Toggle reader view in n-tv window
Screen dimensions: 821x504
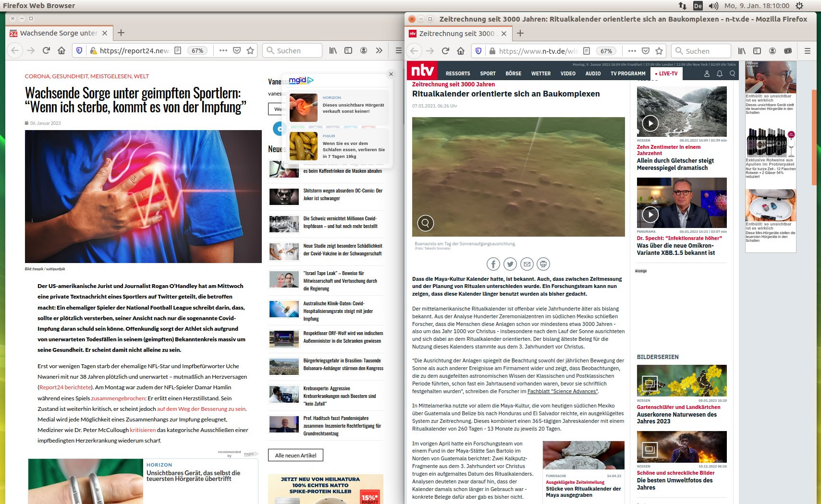(587, 51)
